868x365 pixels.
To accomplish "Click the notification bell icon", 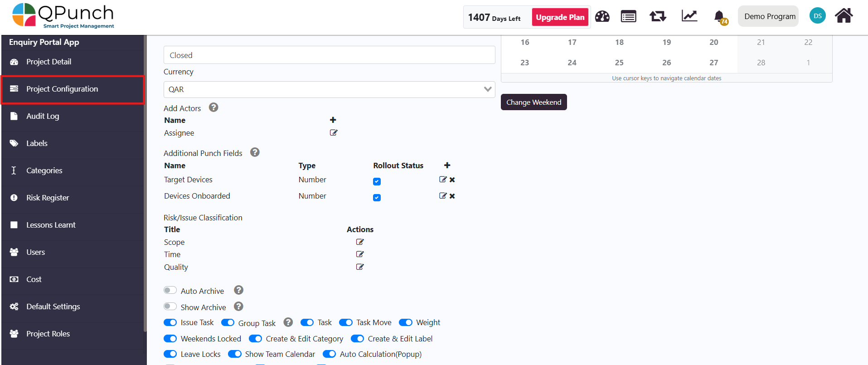I will click(x=719, y=17).
